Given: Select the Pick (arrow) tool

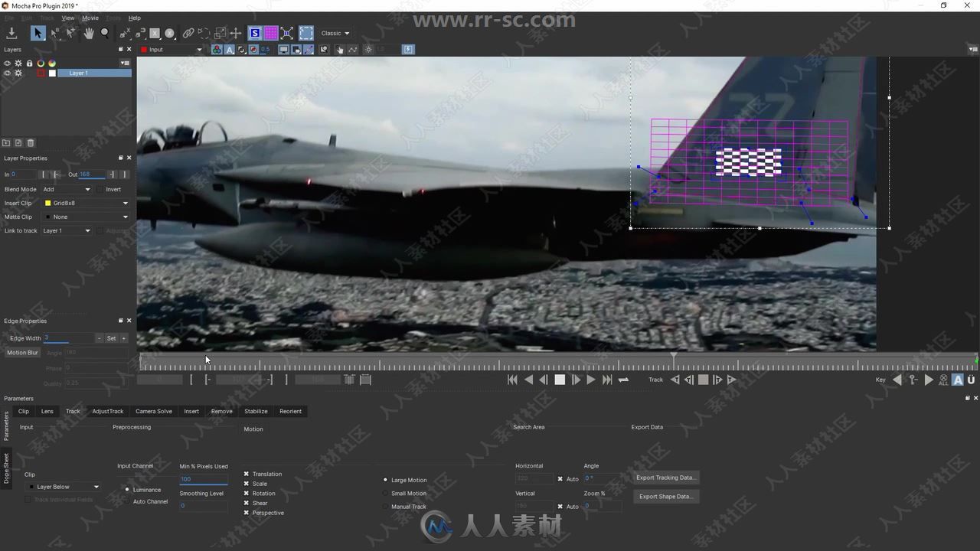Looking at the screenshot, I should (38, 33).
